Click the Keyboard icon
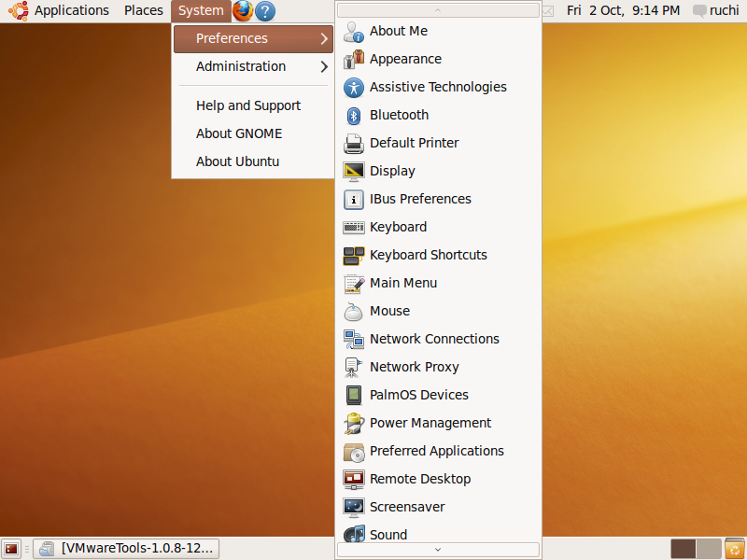Image resolution: width=747 pixels, height=560 pixels. pyautogui.click(x=354, y=228)
